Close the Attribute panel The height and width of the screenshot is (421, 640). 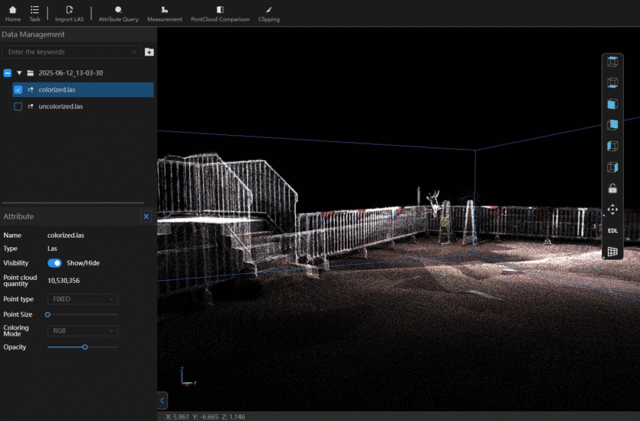pyautogui.click(x=146, y=216)
